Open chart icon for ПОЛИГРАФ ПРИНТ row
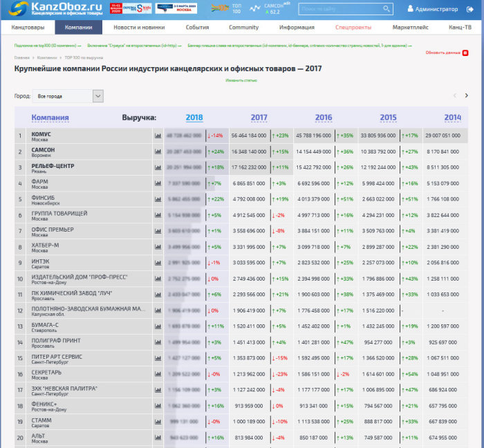 [x=158, y=342]
